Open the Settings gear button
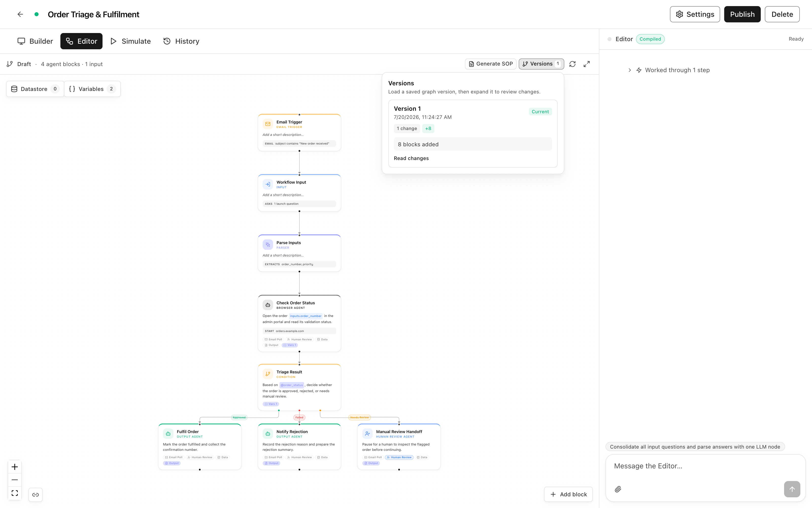The width and height of the screenshot is (812, 508). 695,14
